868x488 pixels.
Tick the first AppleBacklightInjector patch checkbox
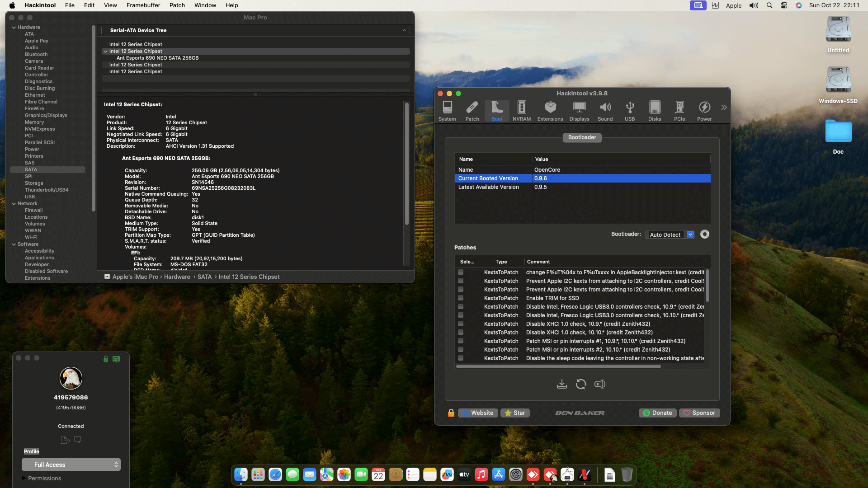[x=460, y=272]
